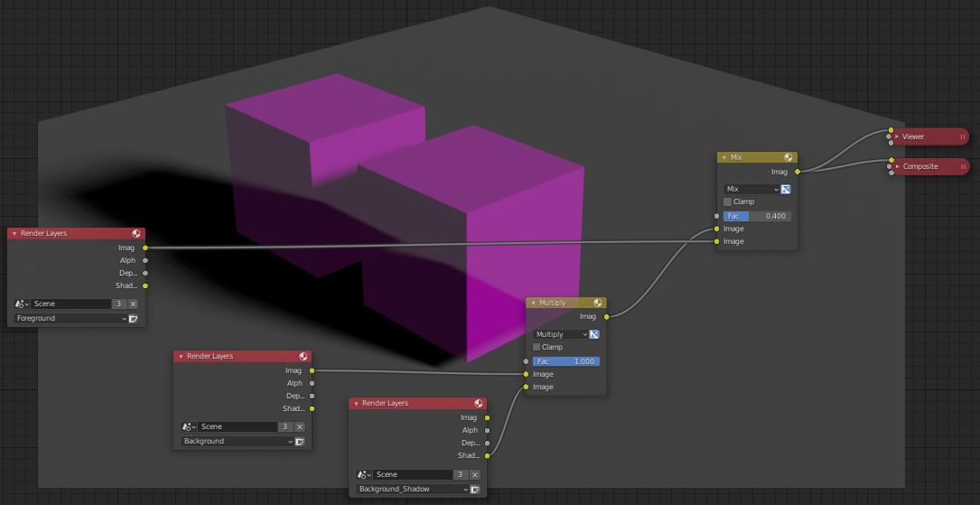The width and height of the screenshot is (980, 505).
Task: Expand the collapsed Viewer node
Action: pos(897,136)
